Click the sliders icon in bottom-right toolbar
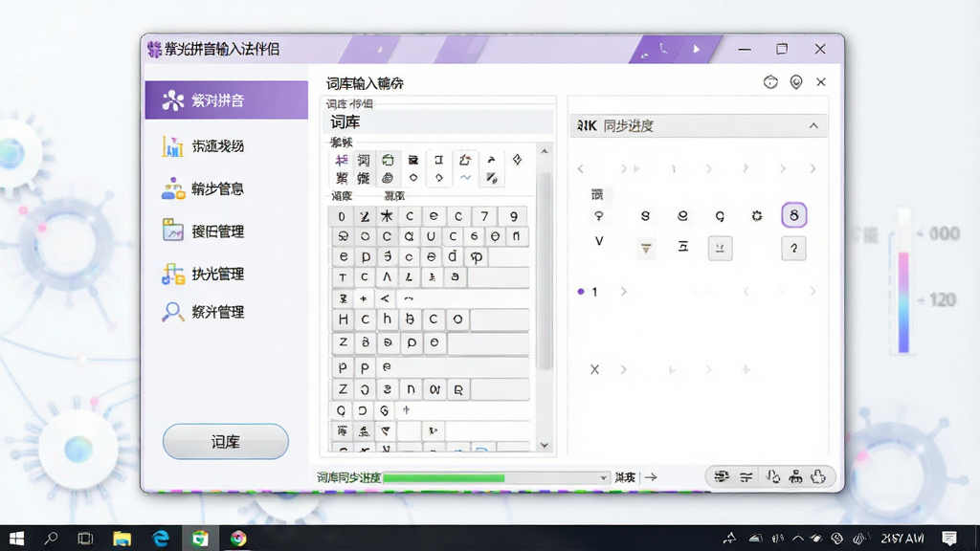The width and height of the screenshot is (980, 551). [746, 477]
